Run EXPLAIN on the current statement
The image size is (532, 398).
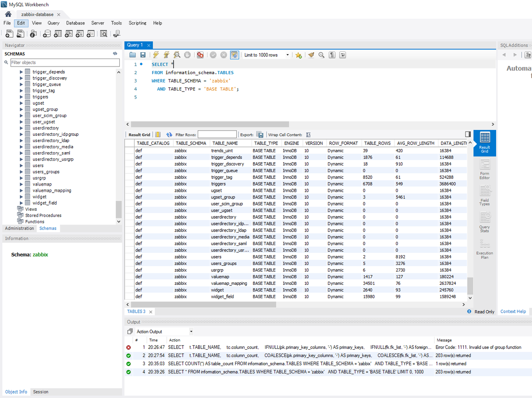[177, 55]
